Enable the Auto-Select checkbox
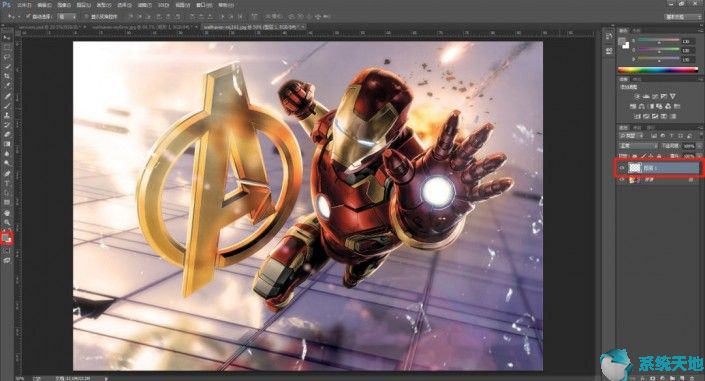 (x=28, y=17)
